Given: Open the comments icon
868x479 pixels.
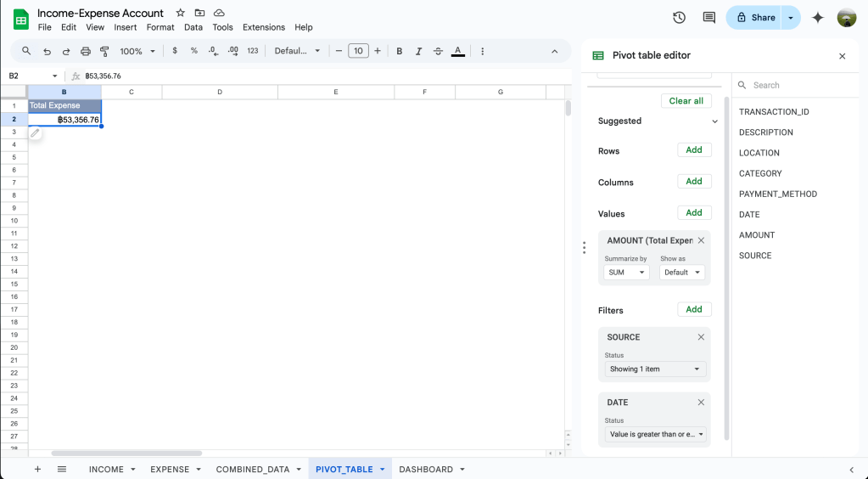Looking at the screenshot, I should click(x=708, y=18).
